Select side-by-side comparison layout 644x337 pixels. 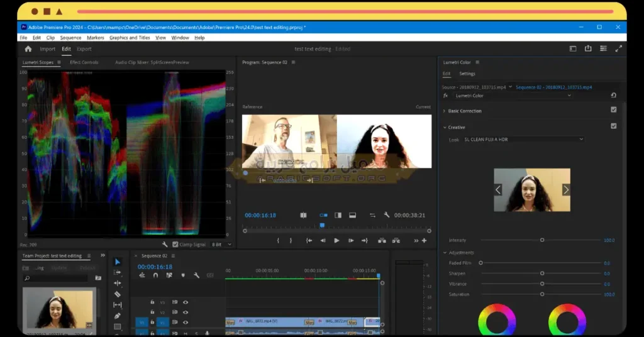coord(324,215)
